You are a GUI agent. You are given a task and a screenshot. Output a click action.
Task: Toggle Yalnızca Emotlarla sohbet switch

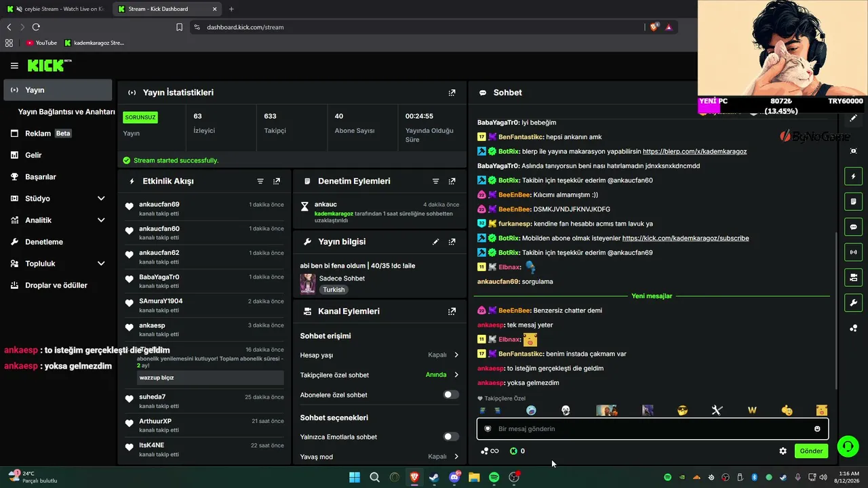click(451, 436)
